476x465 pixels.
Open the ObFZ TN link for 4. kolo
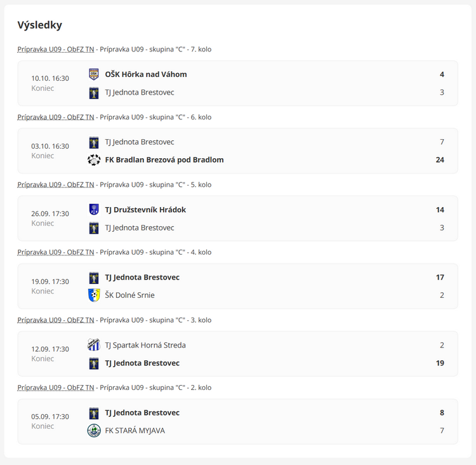56,252
